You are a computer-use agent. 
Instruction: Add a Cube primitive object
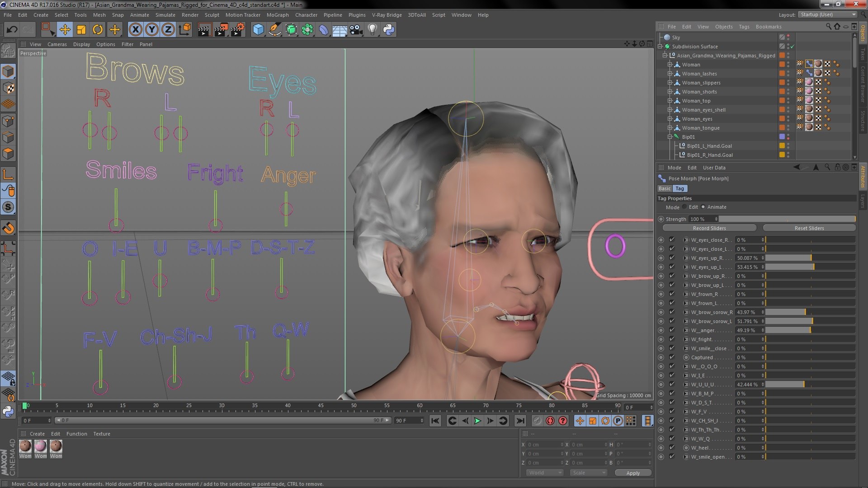(x=258, y=30)
